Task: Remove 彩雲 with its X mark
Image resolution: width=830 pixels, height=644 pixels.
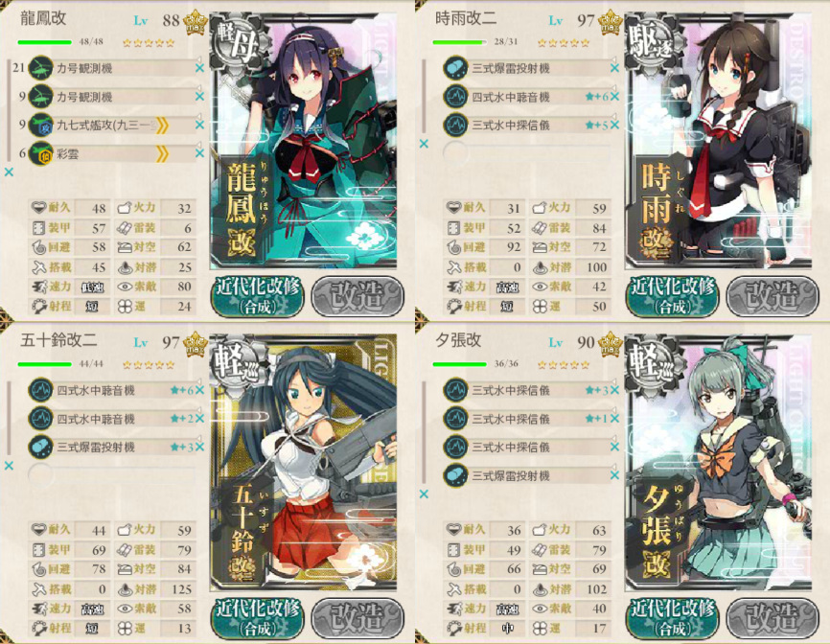Action: [x=199, y=153]
